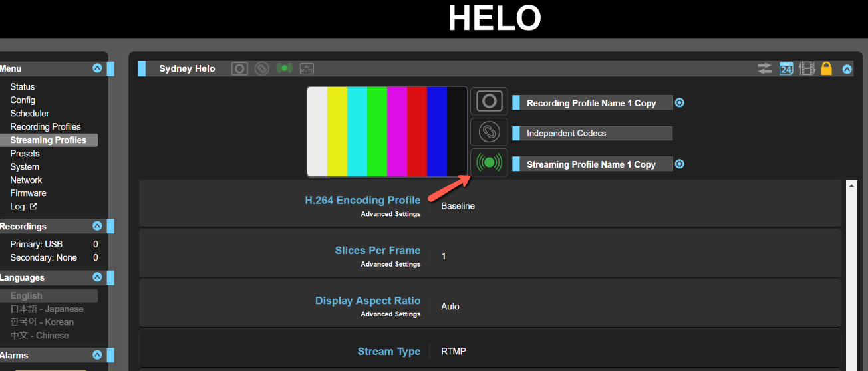Click the small link icon in the header bar
Image resolution: width=868 pixels, height=371 pixels.
click(262, 68)
